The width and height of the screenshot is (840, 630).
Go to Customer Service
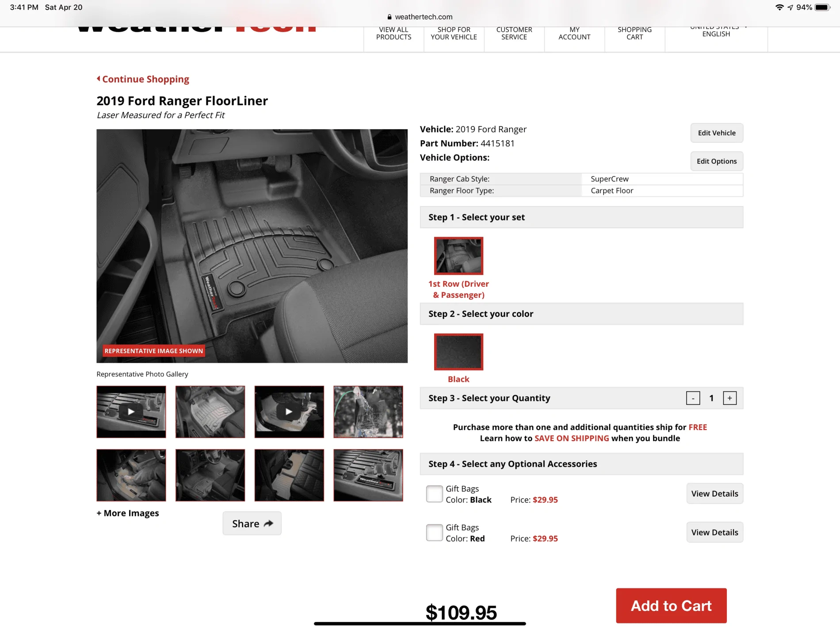click(514, 34)
